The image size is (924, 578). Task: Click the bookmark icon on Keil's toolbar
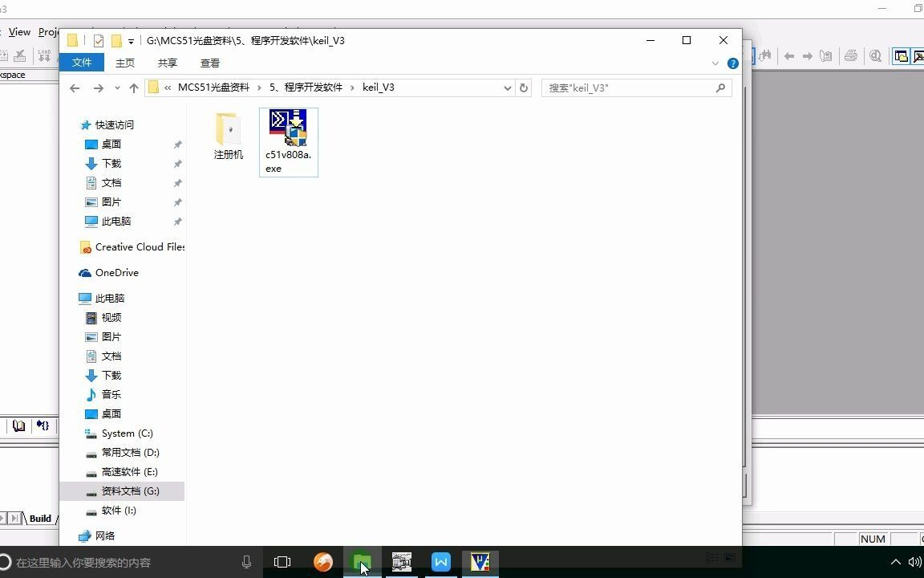(825, 56)
